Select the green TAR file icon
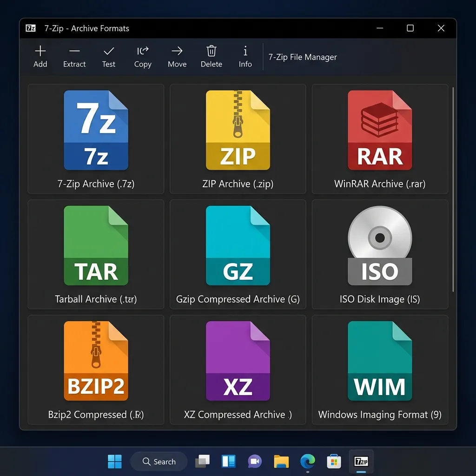Screen dimensions: 476x476 96,245
